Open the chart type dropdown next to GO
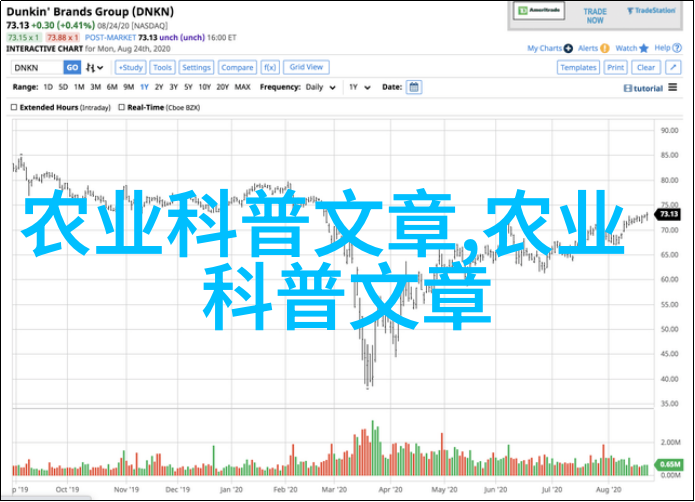Image resolution: width=695 pixels, height=502 pixels. pyautogui.click(x=94, y=68)
